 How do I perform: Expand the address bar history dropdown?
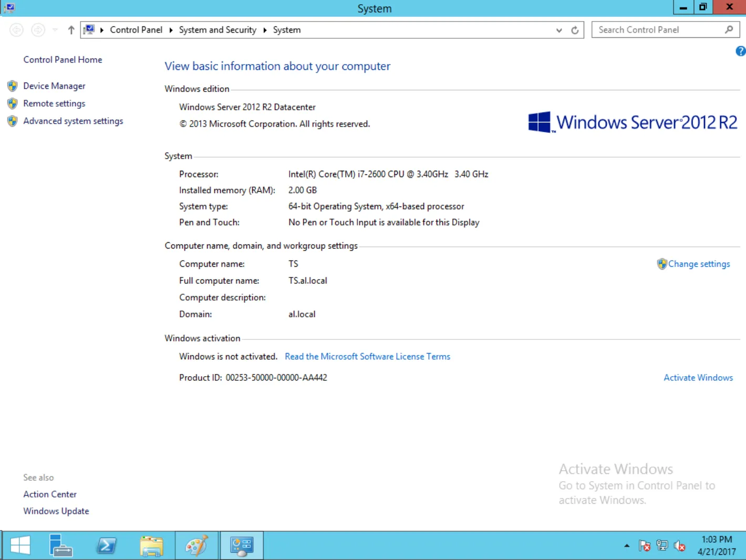pyautogui.click(x=559, y=30)
